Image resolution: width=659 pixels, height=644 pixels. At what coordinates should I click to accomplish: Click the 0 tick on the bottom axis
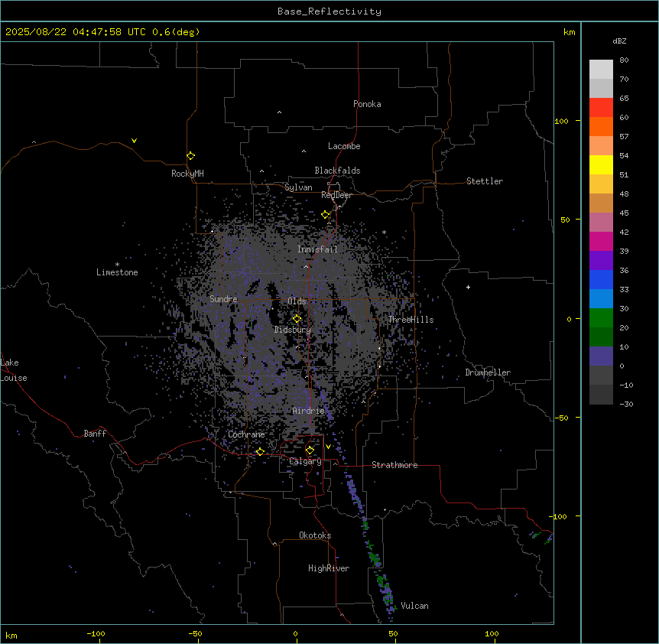(295, 633)
